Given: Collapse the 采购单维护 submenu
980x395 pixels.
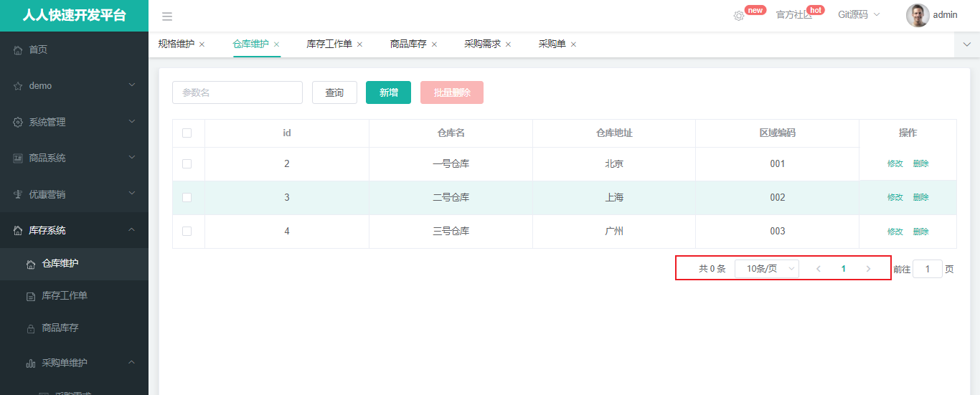Looking at the screenshot, I should 131,363.
